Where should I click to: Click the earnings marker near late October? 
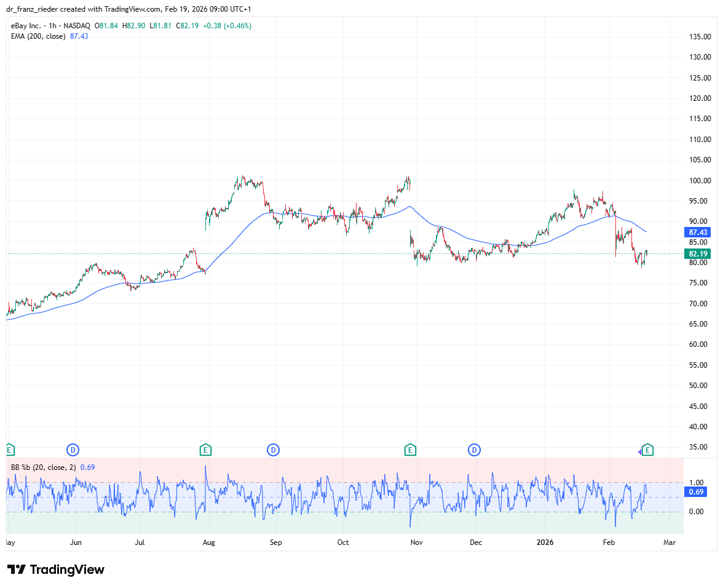click(x=410, y=450)
